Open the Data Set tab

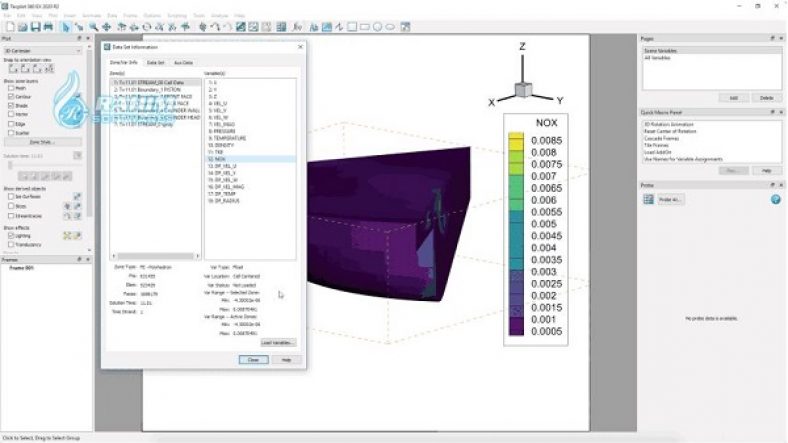click(155, 62)
